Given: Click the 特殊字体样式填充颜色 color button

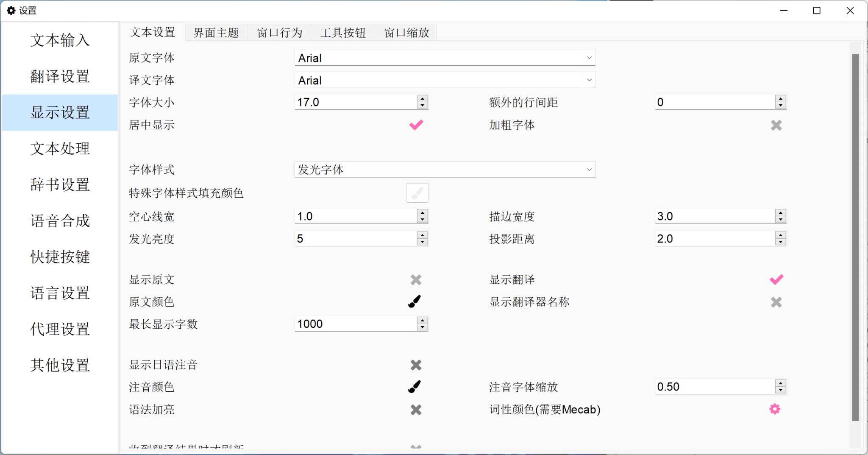Looking at the screenshot, I should tap(417, 193).
